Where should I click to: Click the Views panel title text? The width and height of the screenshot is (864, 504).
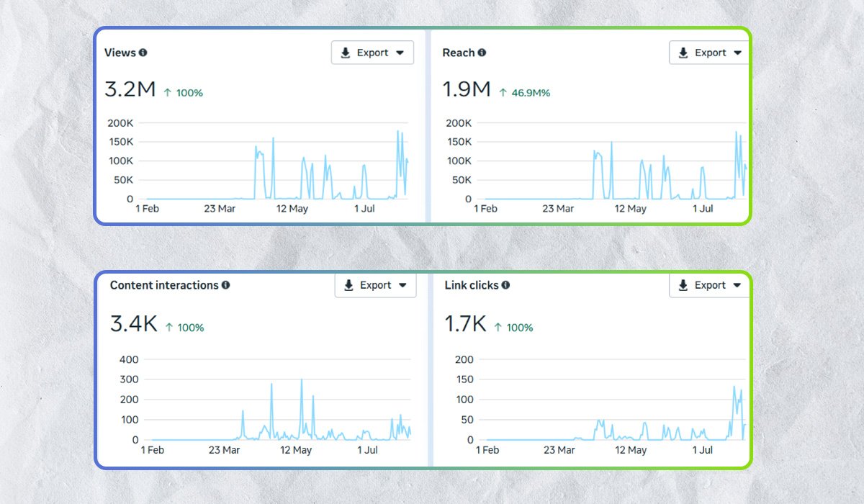[x=120, y=53]
